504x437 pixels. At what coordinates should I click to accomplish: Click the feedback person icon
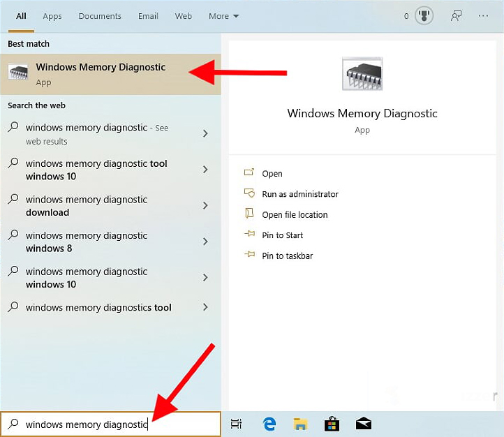[x=456, y=16]
